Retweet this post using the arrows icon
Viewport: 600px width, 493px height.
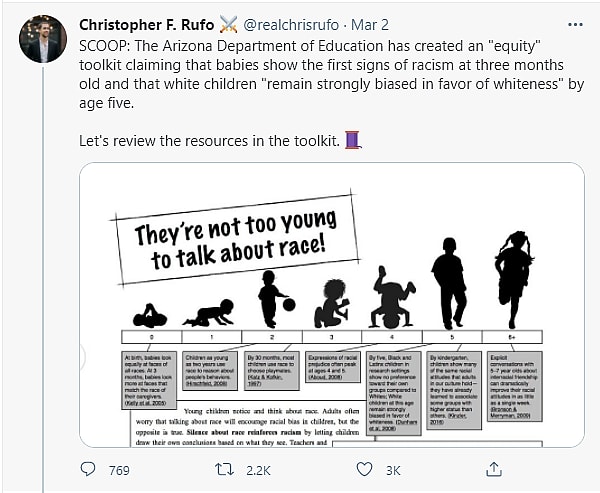(226, 469)
